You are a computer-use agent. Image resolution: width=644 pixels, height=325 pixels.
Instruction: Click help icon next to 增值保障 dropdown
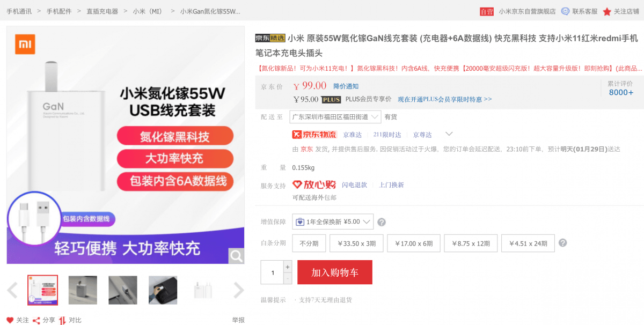[x=382, y=222]
